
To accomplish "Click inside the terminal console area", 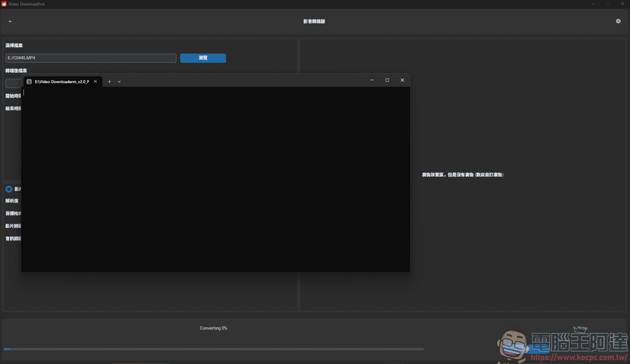I will [215, 179].
